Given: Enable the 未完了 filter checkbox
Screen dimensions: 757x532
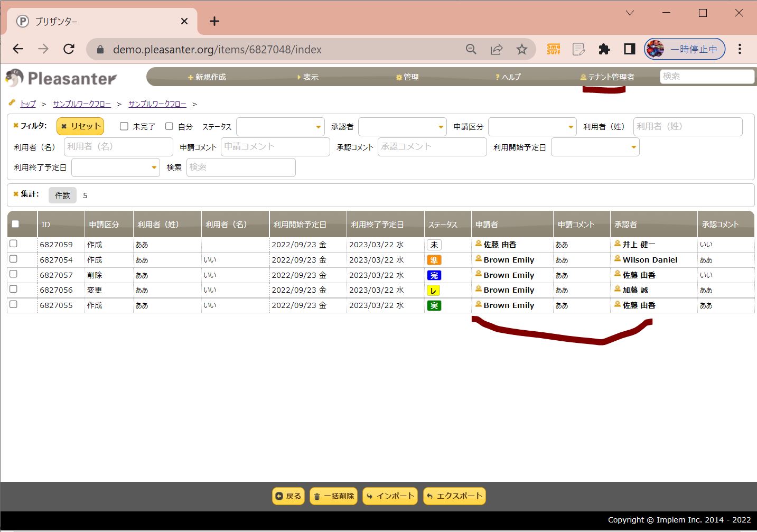Looking at the screenshot, I should point(124,126).
